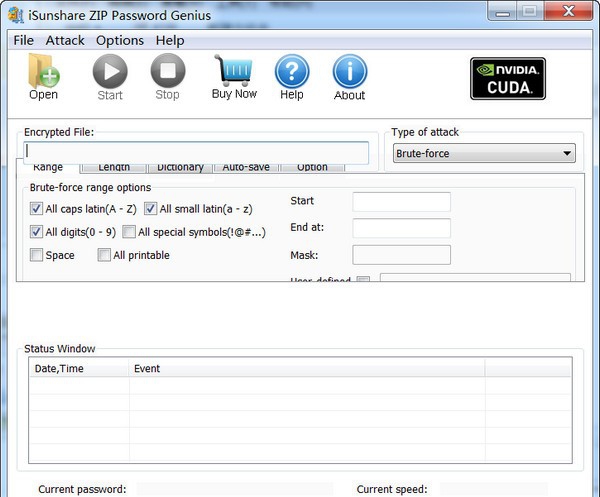Screen dimensions: 600x497
Task: Enable the All printable checkbox
Action: click(104, 255)
